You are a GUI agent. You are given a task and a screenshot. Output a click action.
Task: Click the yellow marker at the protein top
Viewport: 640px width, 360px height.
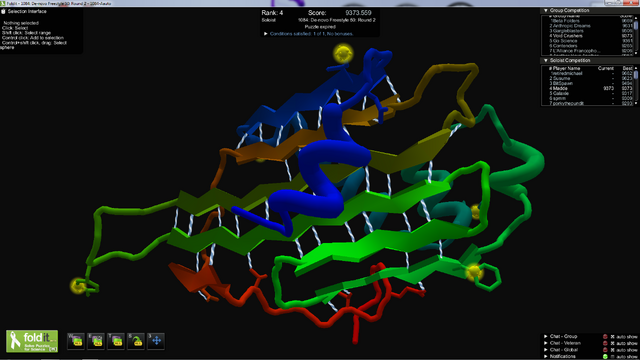(x=343, y=54)
